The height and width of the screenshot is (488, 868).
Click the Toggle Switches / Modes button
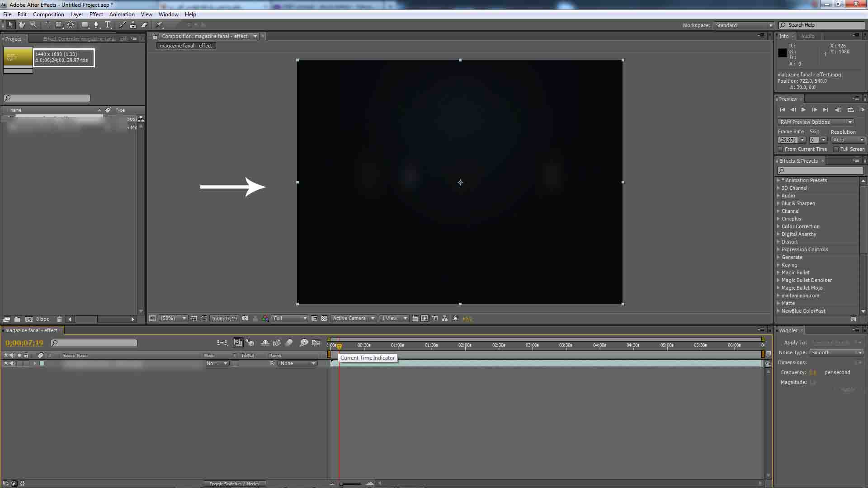click(234, 483)
